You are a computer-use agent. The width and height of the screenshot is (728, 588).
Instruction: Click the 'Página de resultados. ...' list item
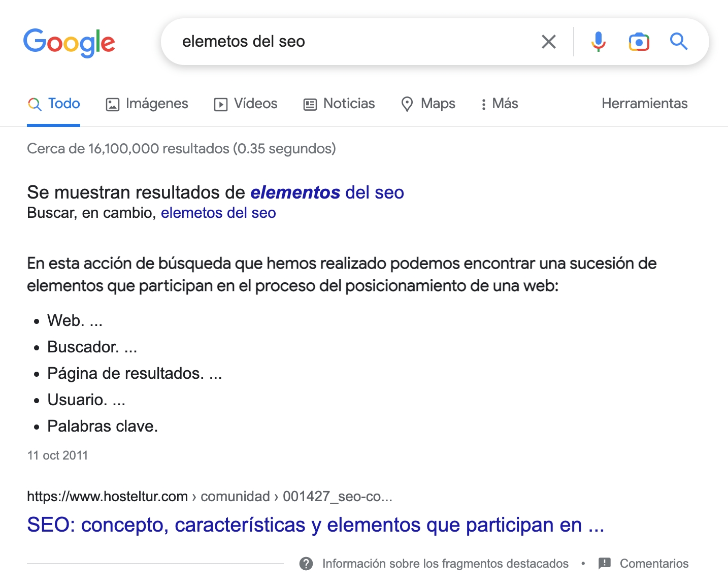135,373
